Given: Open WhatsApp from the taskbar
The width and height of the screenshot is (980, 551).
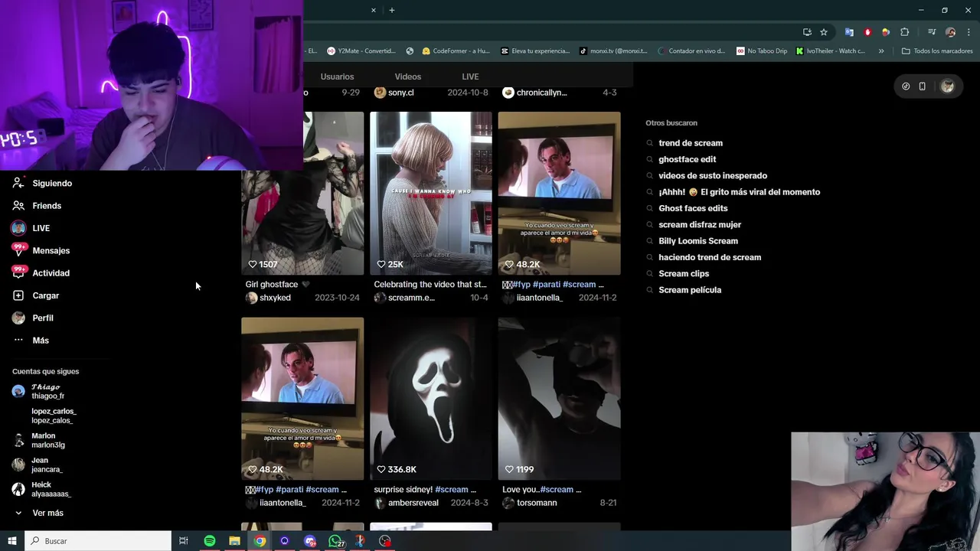Looking at the screenshot, I should [x=335, y=541].
